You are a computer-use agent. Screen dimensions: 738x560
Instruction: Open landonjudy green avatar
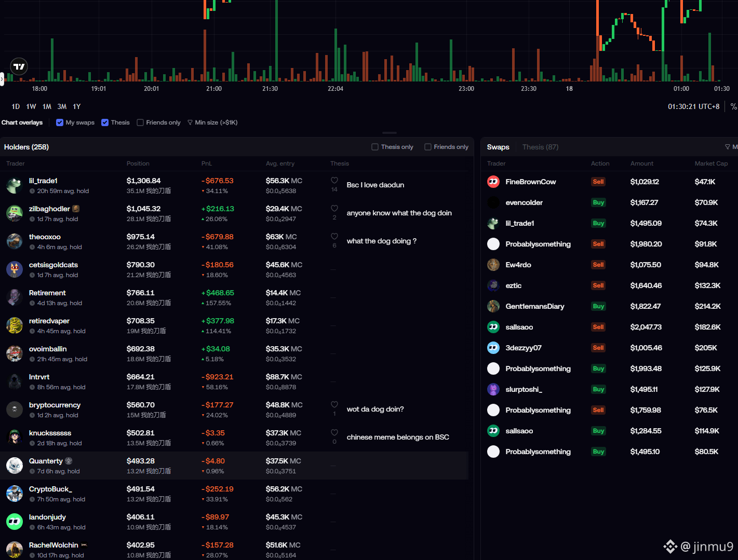click(15, 522)
